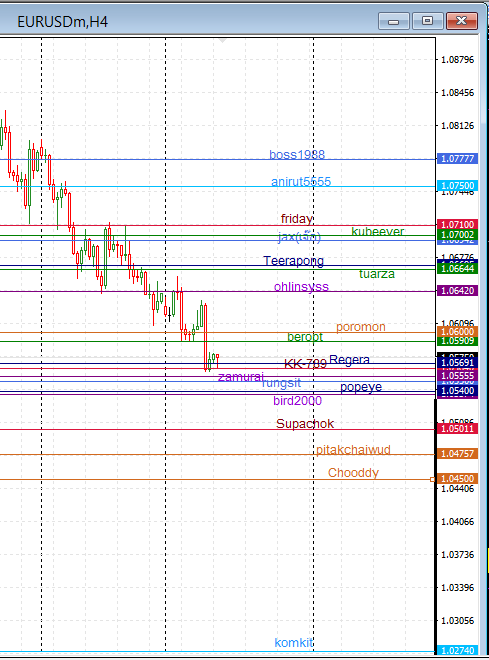The width and height of the screenshot is (489, 660).
Task: Click the 1.08126 price scale value
Action: pyautogui.click(x=457, y=126)
